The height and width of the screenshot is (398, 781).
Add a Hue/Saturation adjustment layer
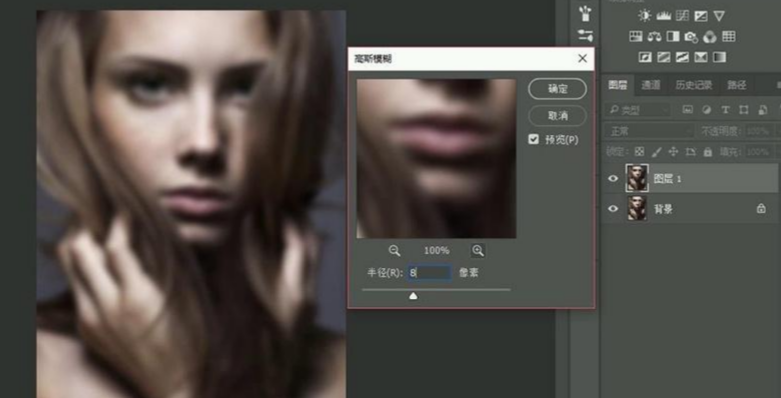click(x=636, y=36)
